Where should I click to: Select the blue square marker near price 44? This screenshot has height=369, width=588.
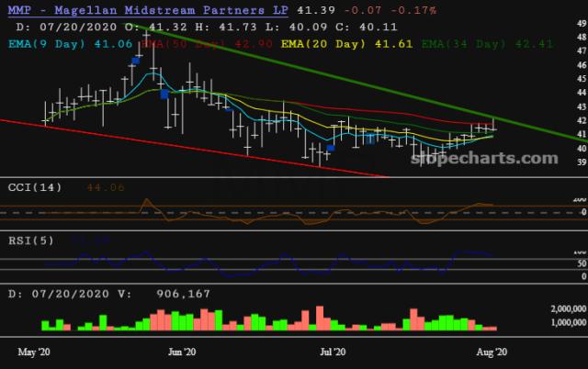tap(164, 92)
